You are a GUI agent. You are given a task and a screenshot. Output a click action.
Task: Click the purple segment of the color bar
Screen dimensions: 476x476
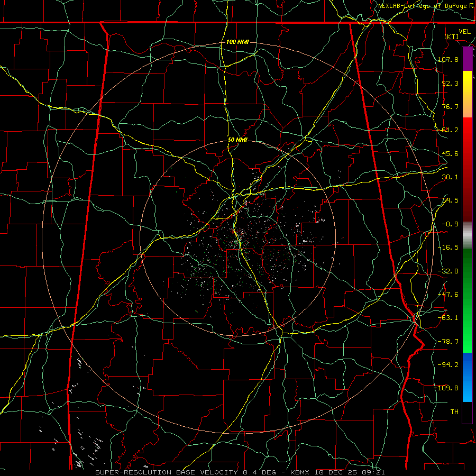(x=467, y=59)
